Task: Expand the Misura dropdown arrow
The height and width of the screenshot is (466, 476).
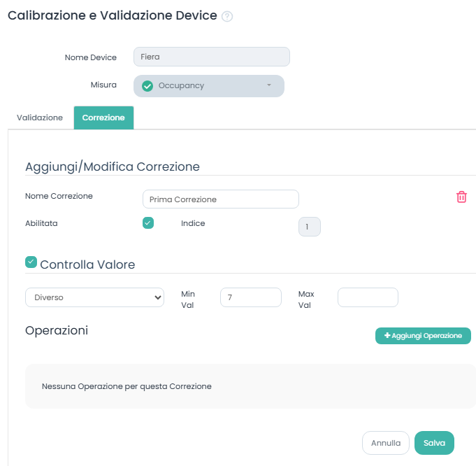Action: click(268, 86)
